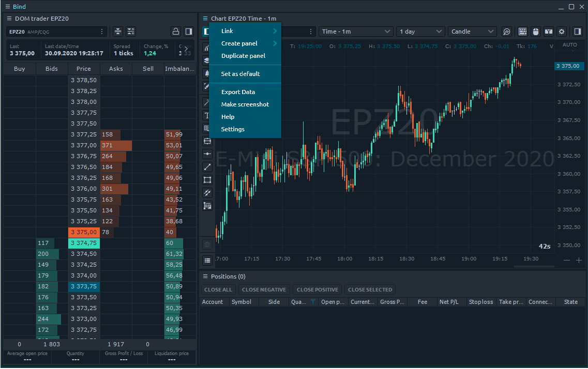Screen dimensions: 588x369
Task: Center the DOM on the last price
Action: tap(118, 32)
